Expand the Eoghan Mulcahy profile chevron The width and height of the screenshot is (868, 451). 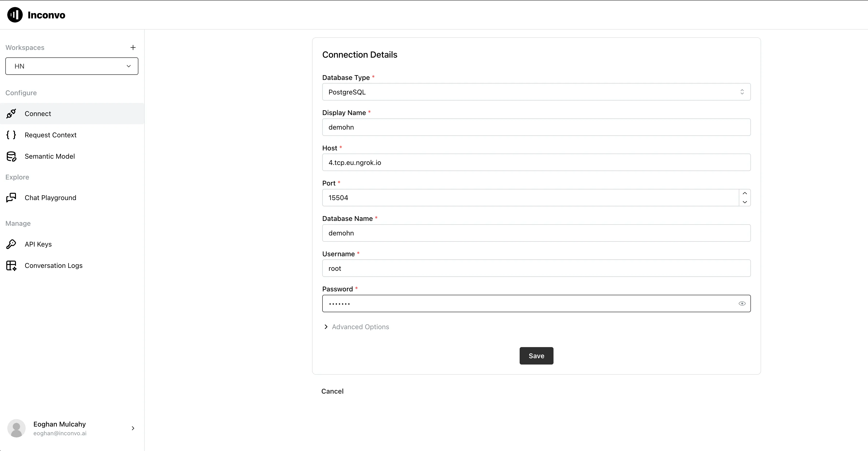pos(132,428)
